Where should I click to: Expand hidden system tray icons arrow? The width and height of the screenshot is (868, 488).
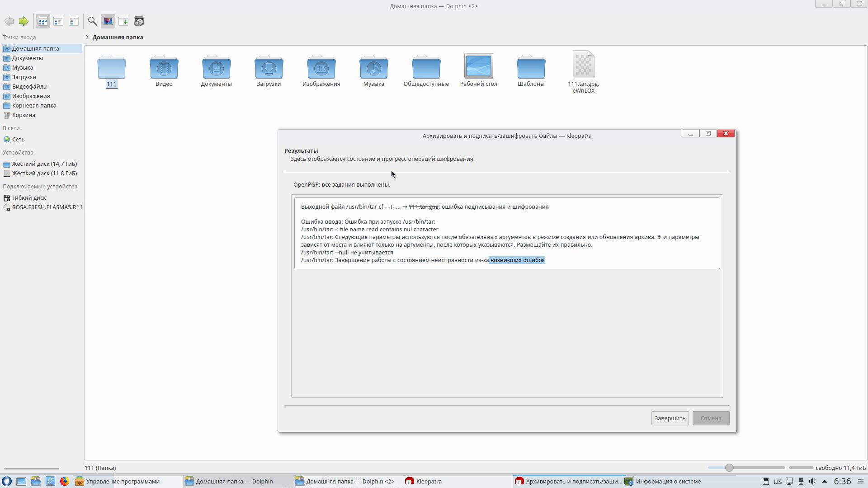click(x=825, y=481)
